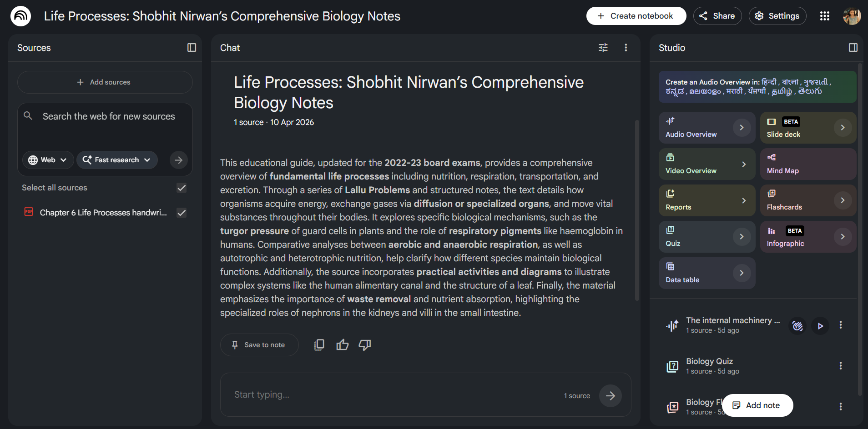This screenshot has width=868, height=429.
Task: Open the Fast research dropdown
Action: click(117, 160)
